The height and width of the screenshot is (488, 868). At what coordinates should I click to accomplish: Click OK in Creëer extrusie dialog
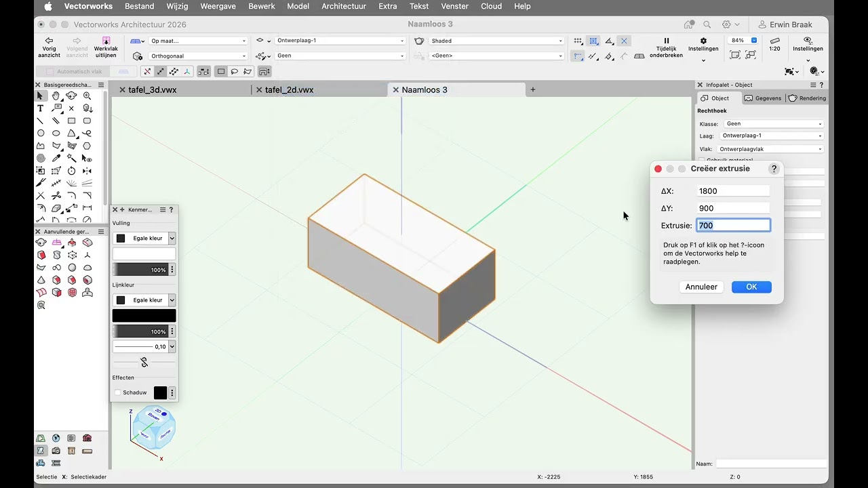(x=751, y=287)
